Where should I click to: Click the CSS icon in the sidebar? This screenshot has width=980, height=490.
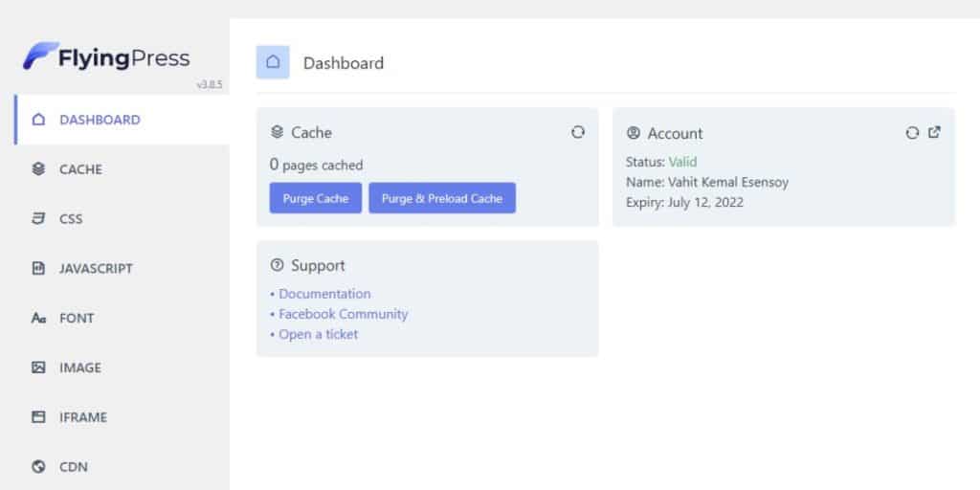38,219
